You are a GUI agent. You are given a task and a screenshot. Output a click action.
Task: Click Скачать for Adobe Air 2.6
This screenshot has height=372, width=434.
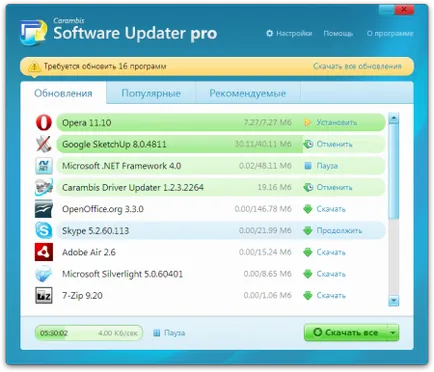point(331,252)
